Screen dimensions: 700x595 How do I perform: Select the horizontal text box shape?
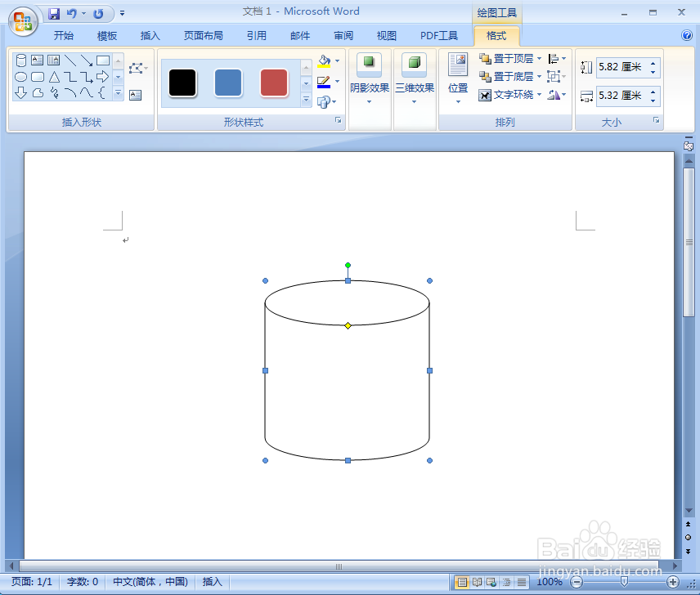pyautogui.click(x=37, y=60)
